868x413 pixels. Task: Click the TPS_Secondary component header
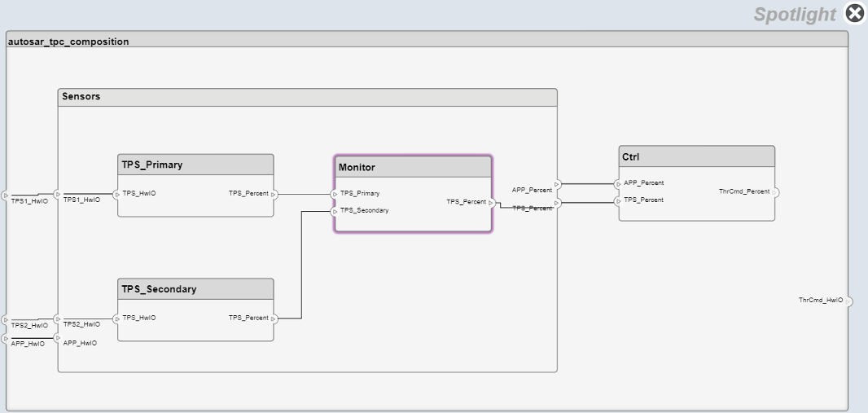click(x=195, y=289)
